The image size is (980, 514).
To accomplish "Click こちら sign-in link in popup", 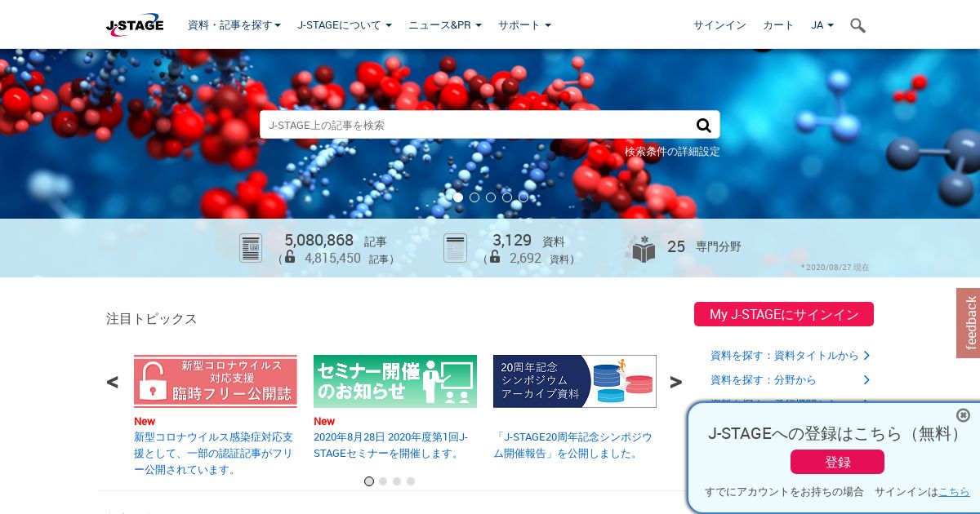I will pos(954,492).
